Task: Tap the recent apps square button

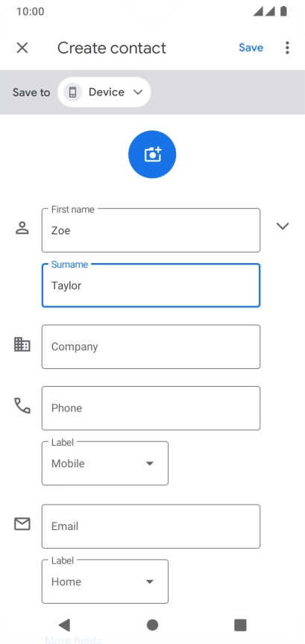Action: coord(240,625)
